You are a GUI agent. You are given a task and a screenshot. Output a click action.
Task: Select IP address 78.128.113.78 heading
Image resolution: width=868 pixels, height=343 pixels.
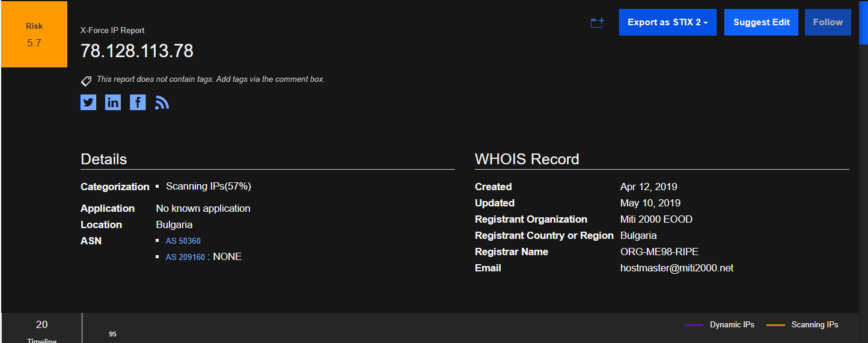tap(137, 51)
